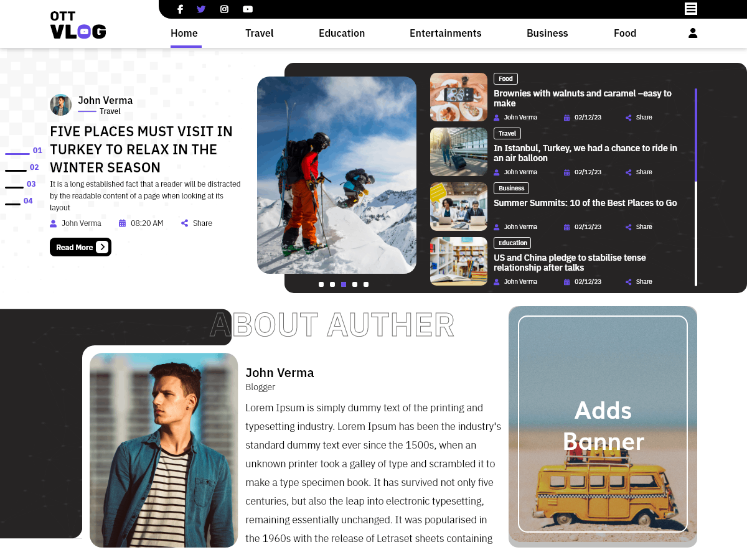The width and height of the screenshot is (747, 560).
Task: Click the user account icon in navbar
Action: coord(692,33)
